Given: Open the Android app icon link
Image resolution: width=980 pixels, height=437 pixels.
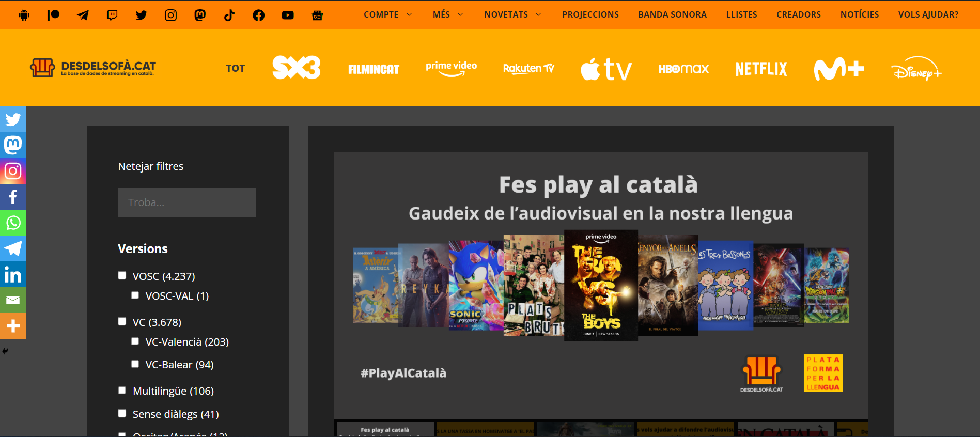Looking at the screenshot, I should (x=24, y=15).
